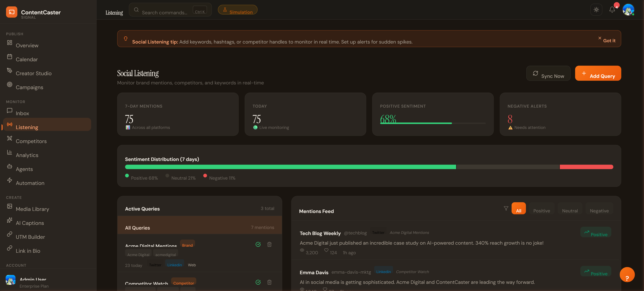The width and height of the screenshot is (644, 291).
Task: Click the Brand tag on Acme Digital Mentions
Action: pos(187,244)
